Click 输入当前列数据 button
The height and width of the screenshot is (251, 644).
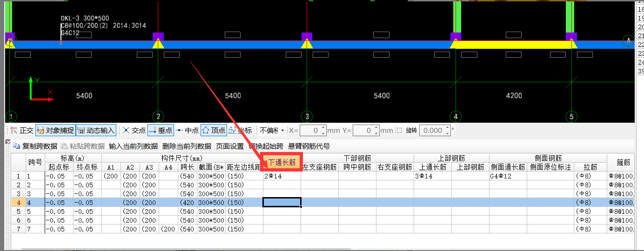133,146
